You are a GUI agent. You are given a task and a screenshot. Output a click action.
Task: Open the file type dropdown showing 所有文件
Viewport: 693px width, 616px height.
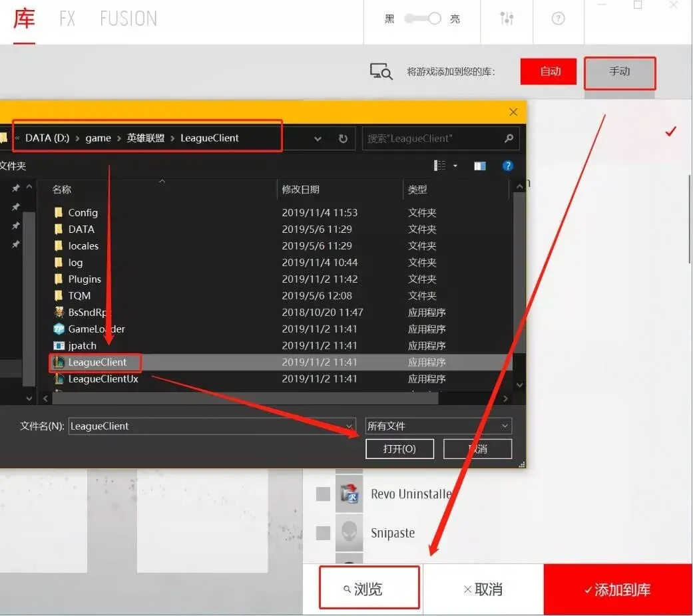(439, 426)
